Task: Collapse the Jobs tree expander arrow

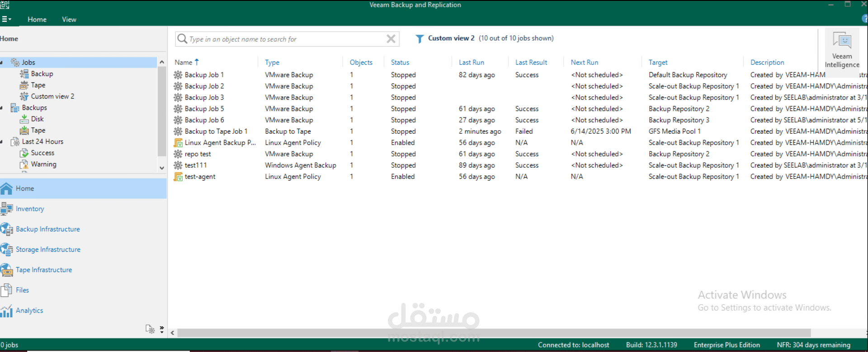Action: [2, 62]
